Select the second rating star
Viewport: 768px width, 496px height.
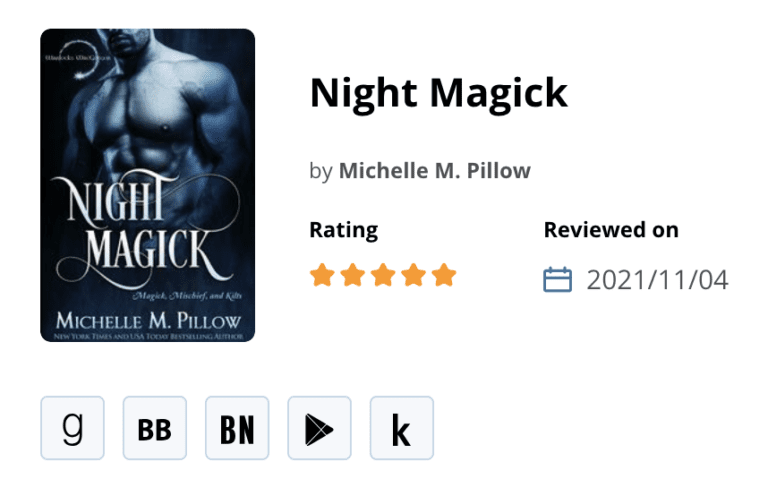click(353, 275)
